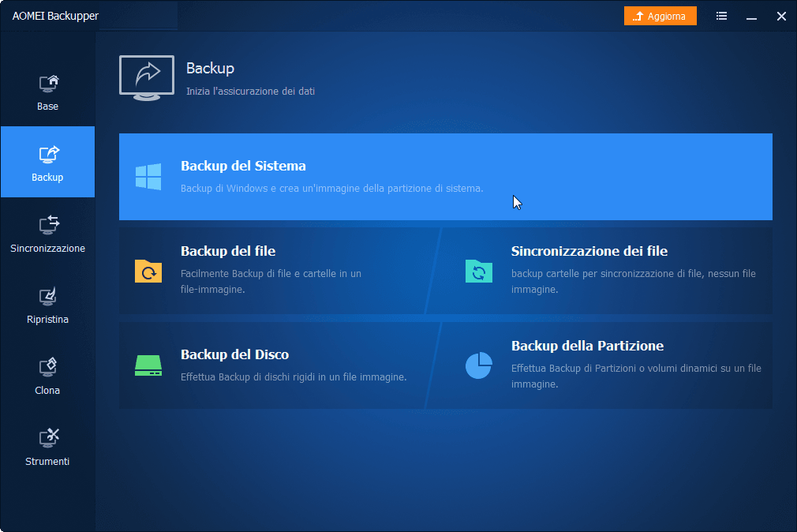Go to the Ripristina section
797x532 pixels.
point(47,304)
